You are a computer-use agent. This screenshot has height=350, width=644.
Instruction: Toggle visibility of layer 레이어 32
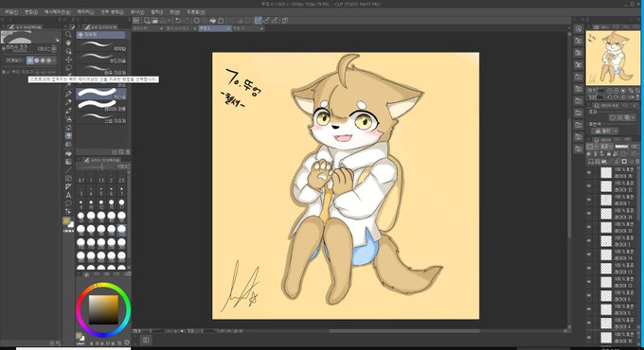point(588,186)
